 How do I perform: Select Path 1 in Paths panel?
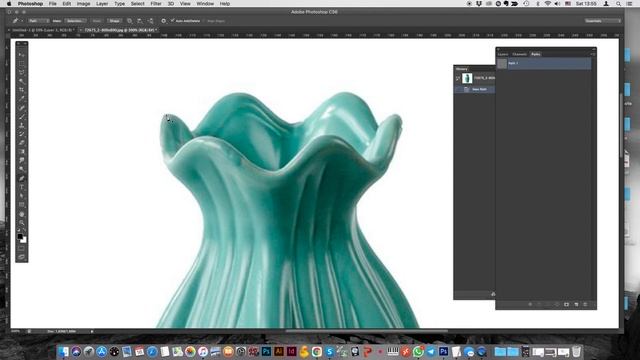point(544,63)
